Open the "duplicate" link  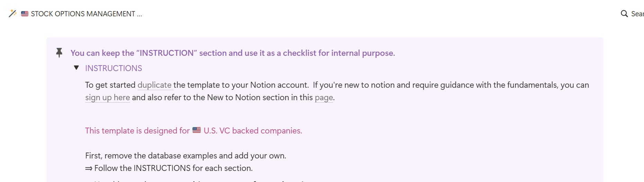(x=154, y=85)
